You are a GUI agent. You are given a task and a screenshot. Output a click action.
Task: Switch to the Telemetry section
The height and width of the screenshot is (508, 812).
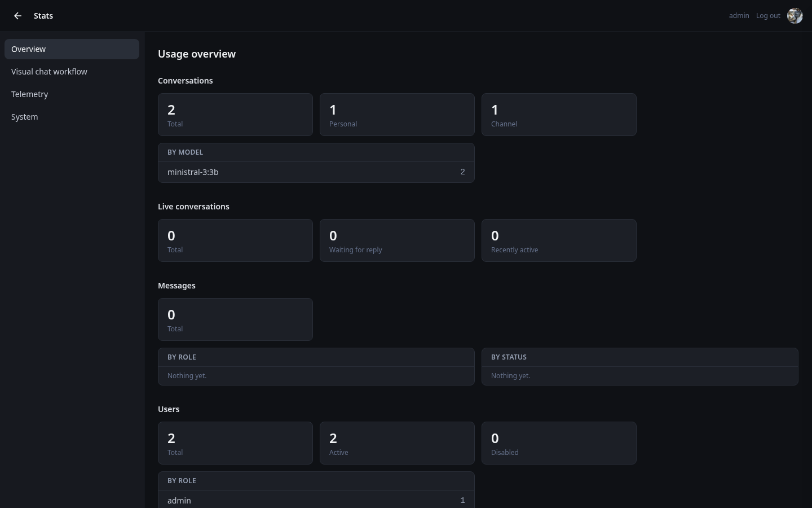72,94
